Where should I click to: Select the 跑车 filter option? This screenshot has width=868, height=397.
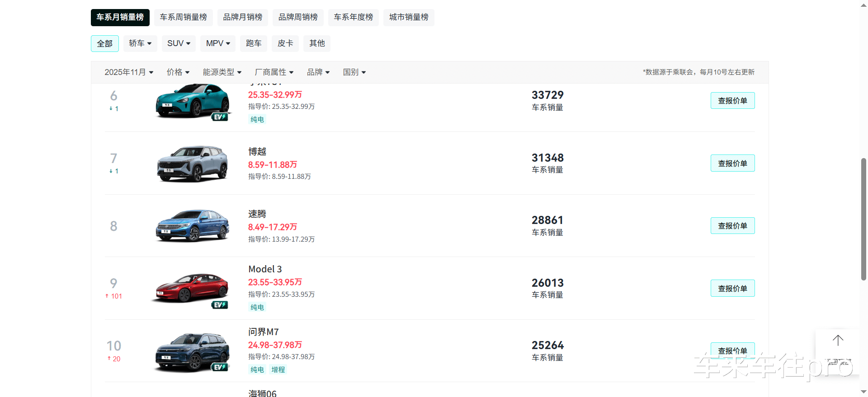pyautogui.click(x=254, y=43)
